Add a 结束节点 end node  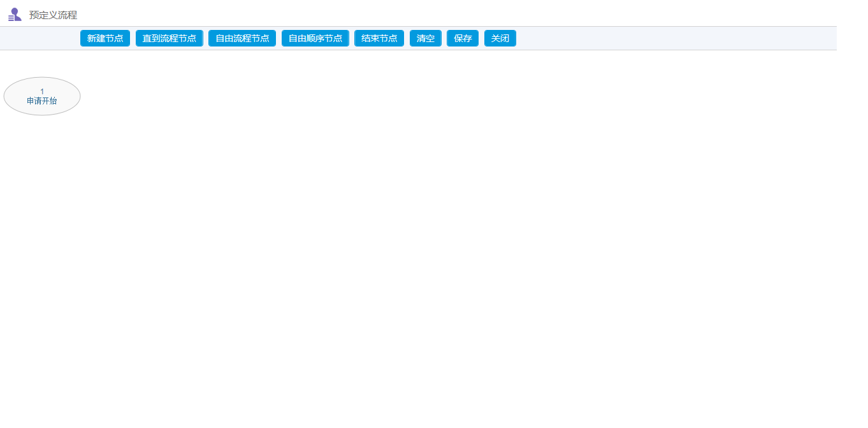click(379, 38)
